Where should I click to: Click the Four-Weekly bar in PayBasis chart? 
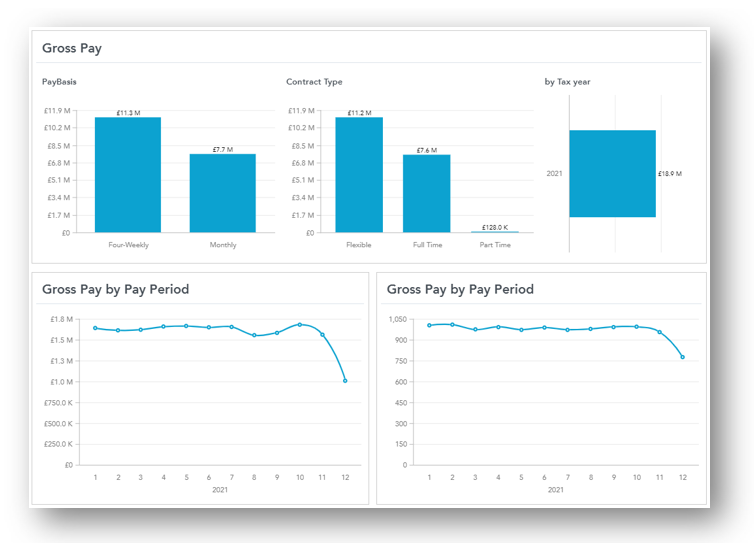coord(128,175)
